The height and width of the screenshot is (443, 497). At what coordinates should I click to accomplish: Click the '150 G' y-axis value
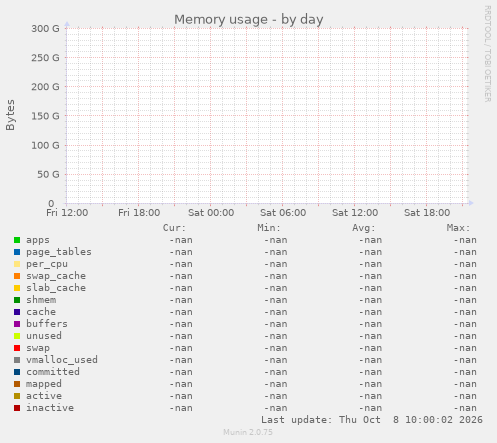pyautogui.click(x=45, y=116)
